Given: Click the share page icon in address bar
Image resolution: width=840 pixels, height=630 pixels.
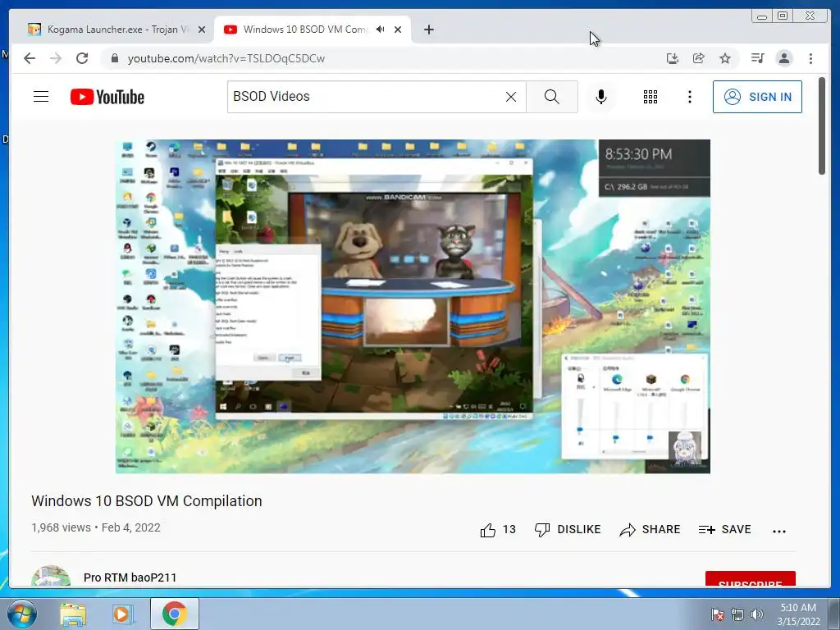Looking at the screenshot, I should pyautogui.click(x=699, y=58).
